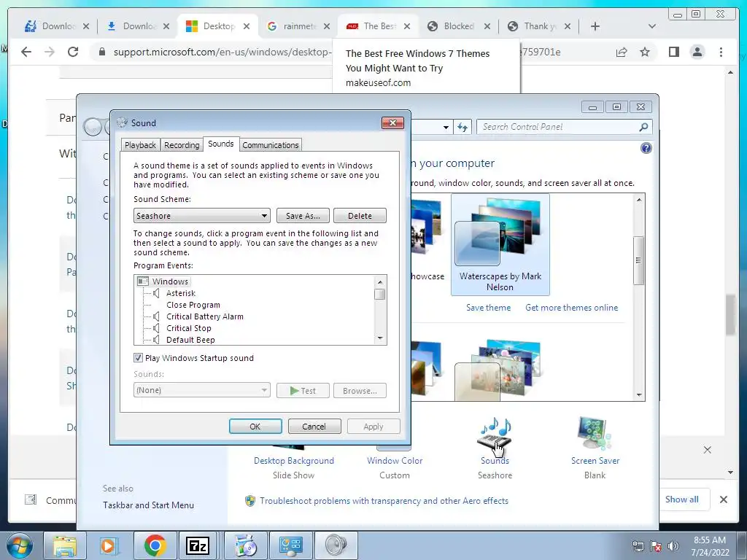Switch to the Playback tab

[x=140, y=145]
